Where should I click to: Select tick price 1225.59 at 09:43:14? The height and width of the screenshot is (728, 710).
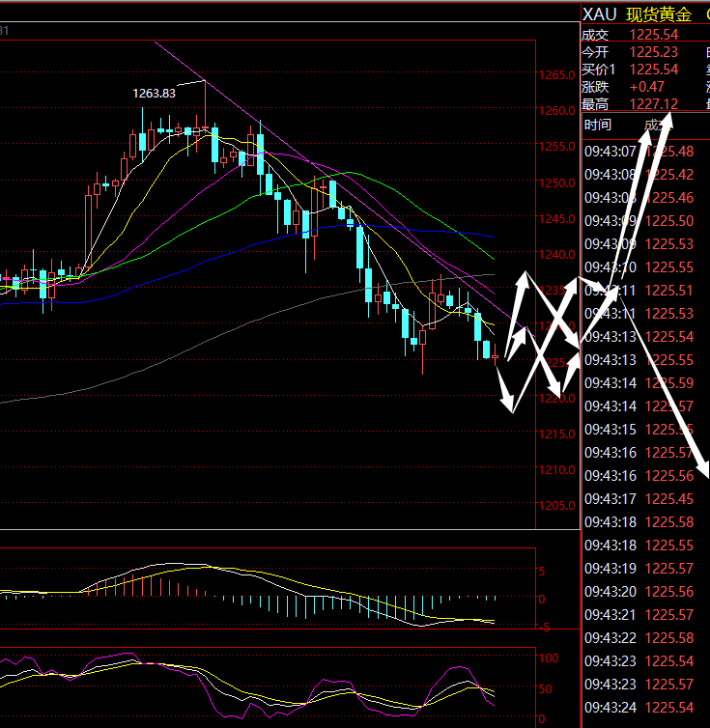click(669, 383)
